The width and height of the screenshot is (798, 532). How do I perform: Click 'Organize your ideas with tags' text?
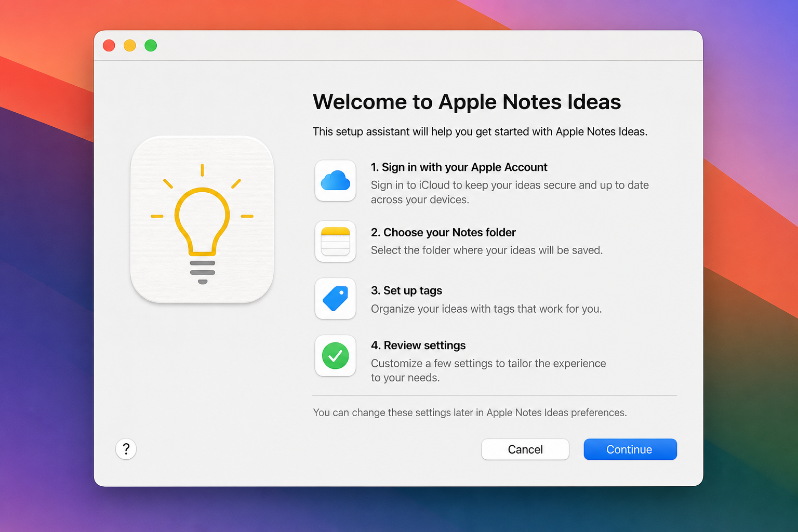tap(486, 309)
